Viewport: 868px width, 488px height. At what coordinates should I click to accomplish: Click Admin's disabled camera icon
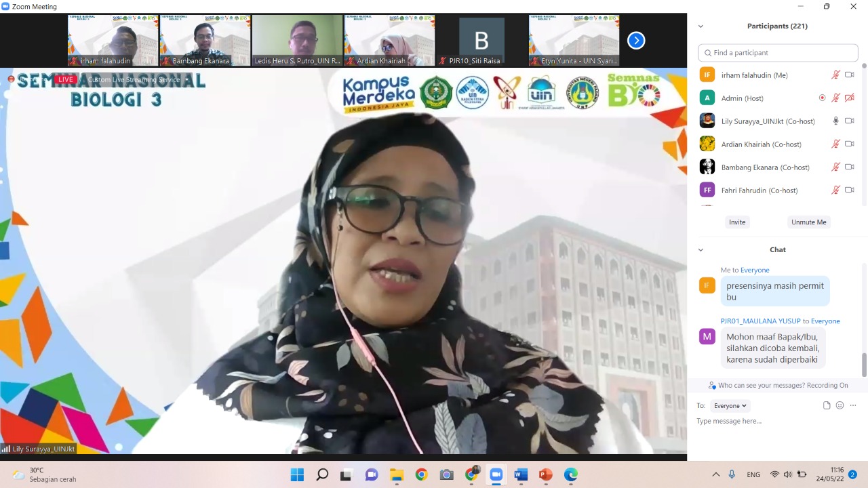click(850, 98)
